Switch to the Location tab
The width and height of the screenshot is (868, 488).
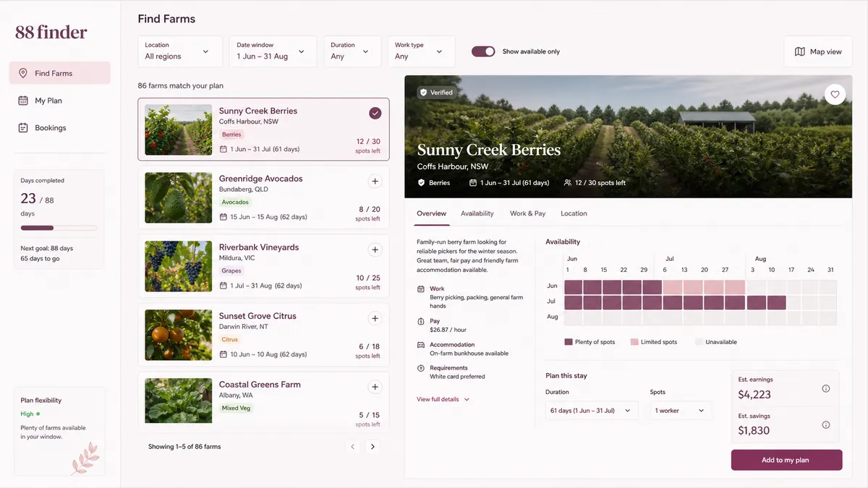click(x=574, y=213)
